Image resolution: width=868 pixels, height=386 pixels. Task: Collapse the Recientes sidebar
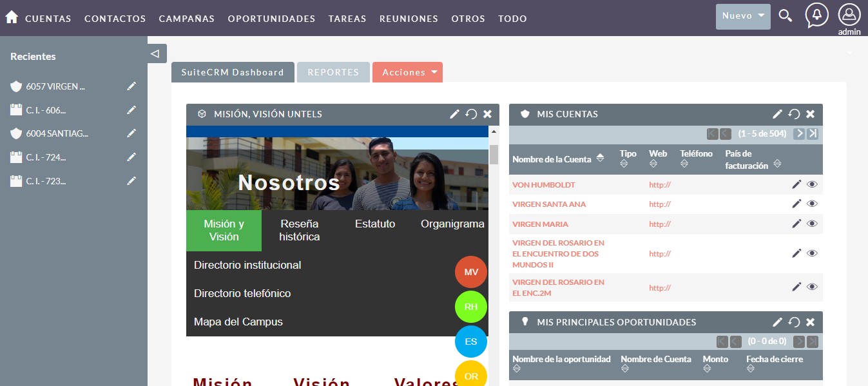pyautogui.click(x=155, y=53)
